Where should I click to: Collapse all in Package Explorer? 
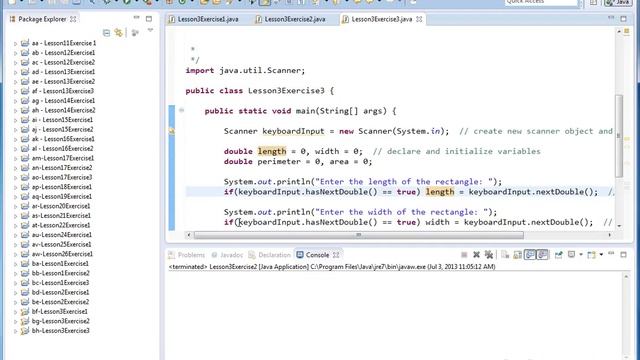click(107, 33)
